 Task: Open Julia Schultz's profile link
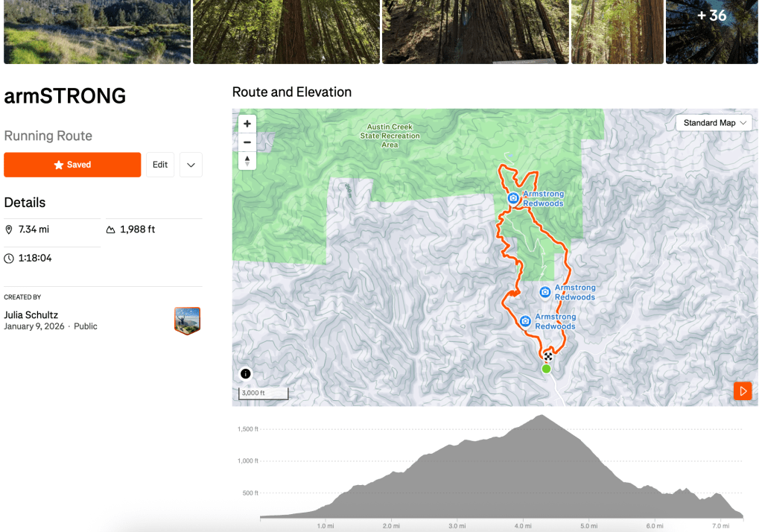[x=31, y=314]
